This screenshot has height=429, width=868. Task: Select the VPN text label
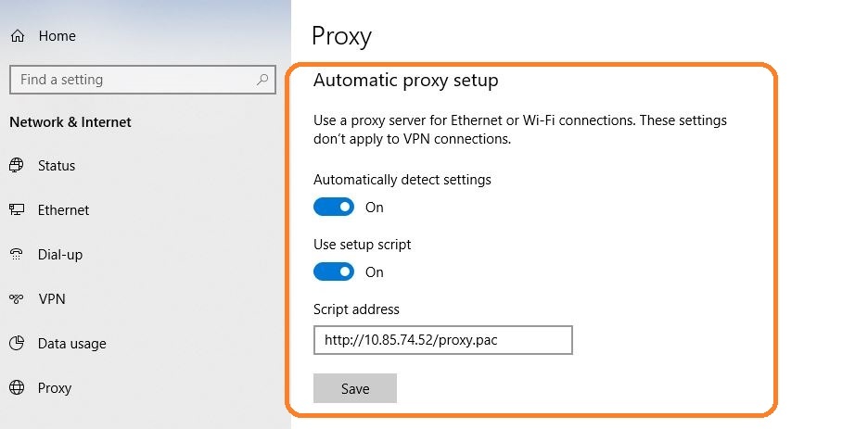click(x=52, y=299)
